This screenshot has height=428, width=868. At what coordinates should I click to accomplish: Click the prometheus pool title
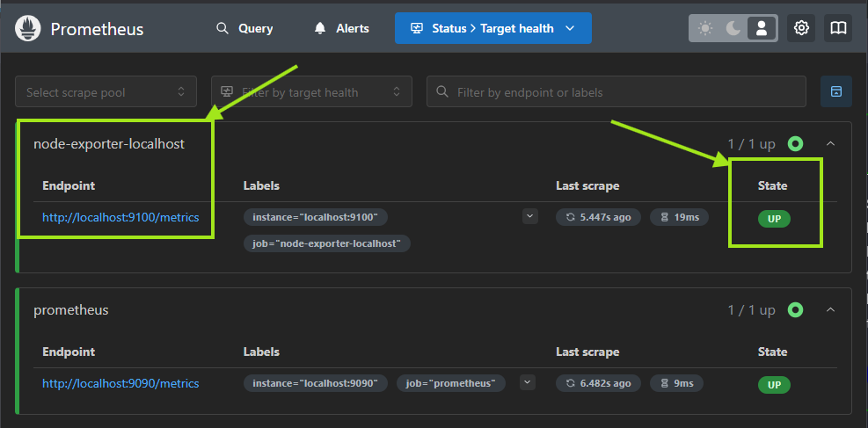(71, 310)
